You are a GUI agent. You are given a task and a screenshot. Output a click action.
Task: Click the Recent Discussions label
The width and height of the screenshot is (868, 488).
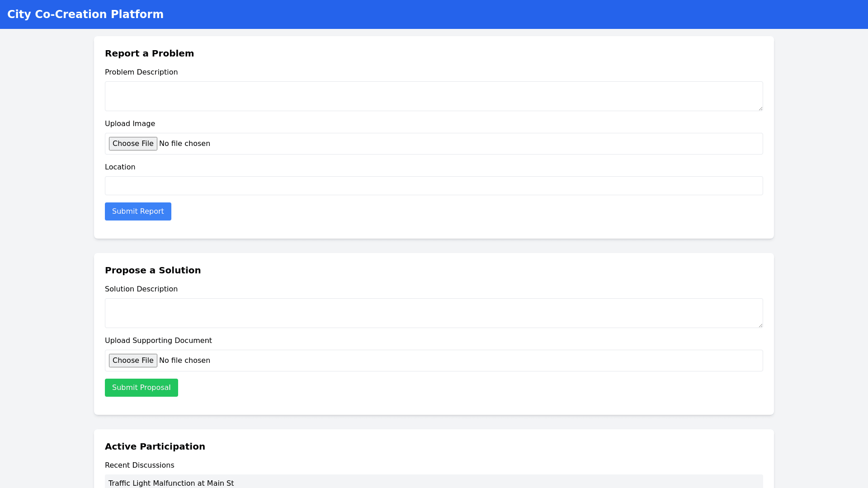[139, 465]
